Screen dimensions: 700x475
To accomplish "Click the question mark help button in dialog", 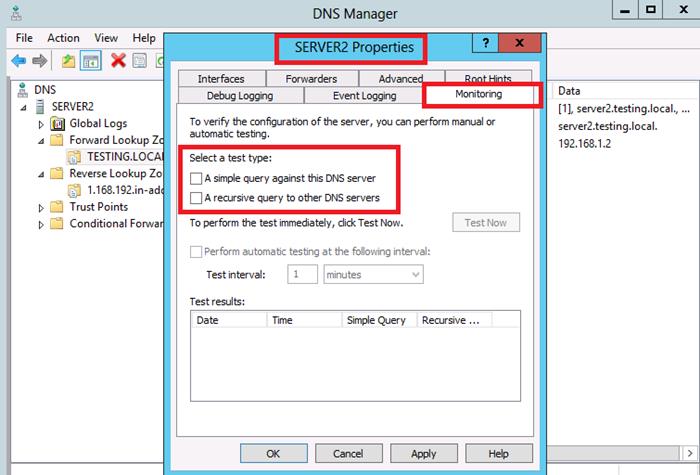I will point(485,43).
